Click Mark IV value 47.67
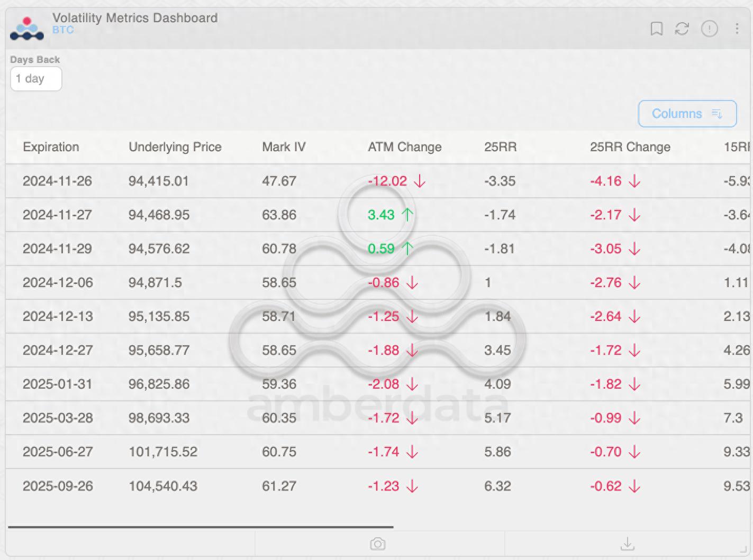Image resolution: width=753 pixels, height=560 pixels. [x=279, y=181]
